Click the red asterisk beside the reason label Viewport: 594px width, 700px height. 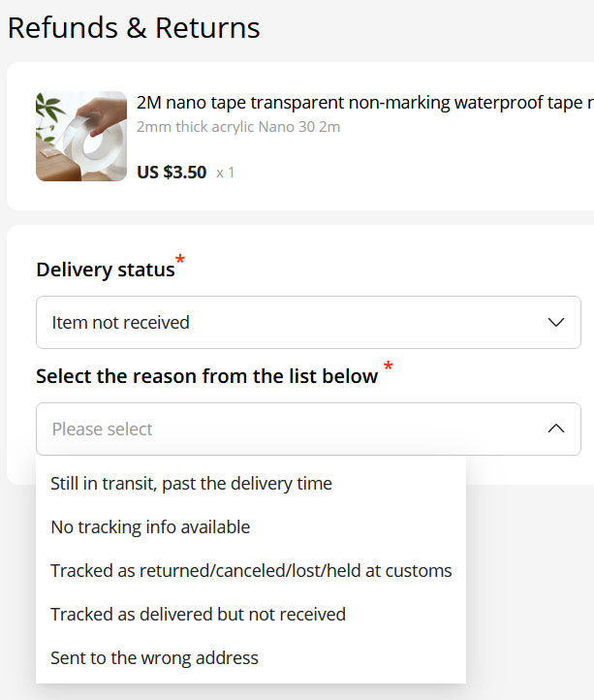389,367
